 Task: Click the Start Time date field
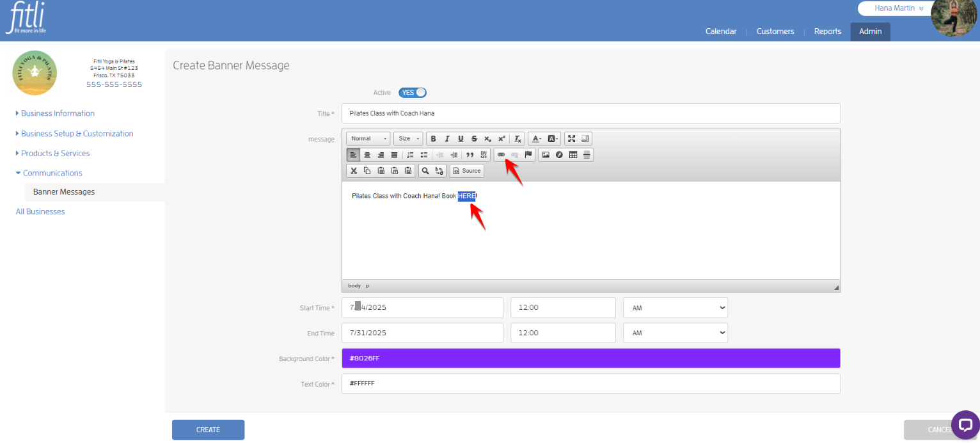point(423,308)
